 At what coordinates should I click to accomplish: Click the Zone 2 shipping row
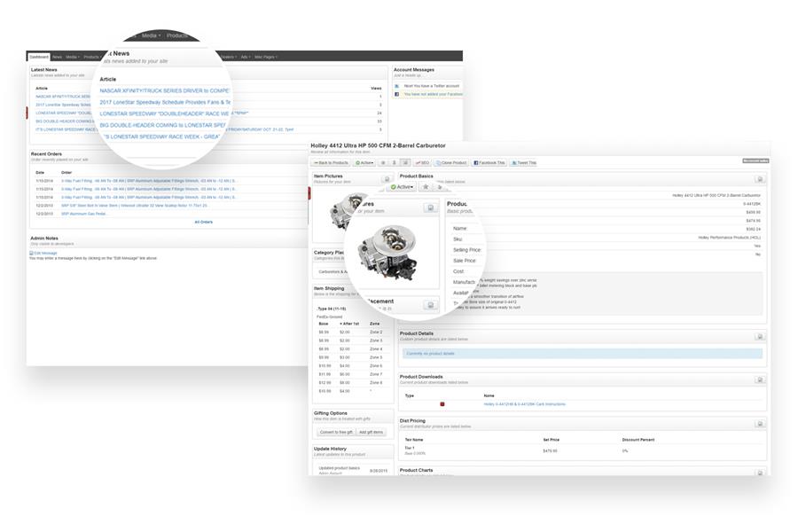click(x=351, y=332)
